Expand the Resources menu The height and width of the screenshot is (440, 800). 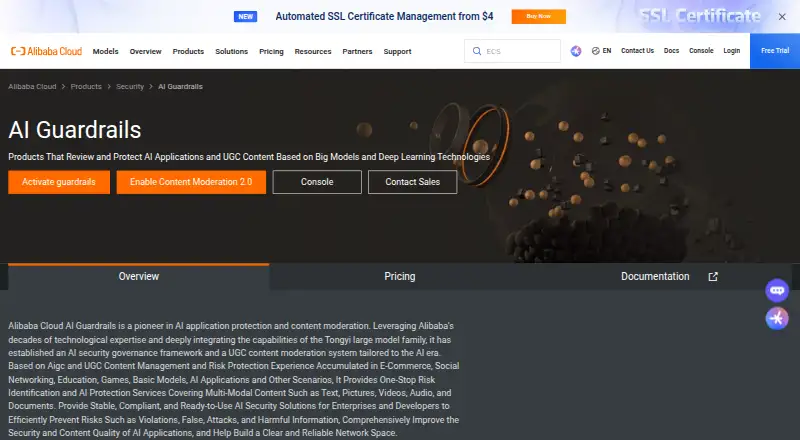pyautogui.click(x=313, y=52)
